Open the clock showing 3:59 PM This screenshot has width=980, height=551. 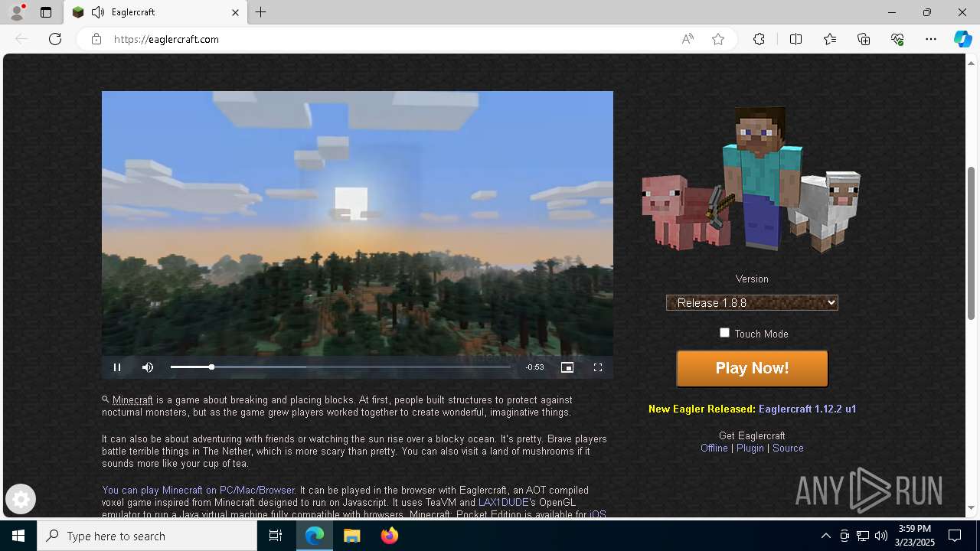click(914, 536)
